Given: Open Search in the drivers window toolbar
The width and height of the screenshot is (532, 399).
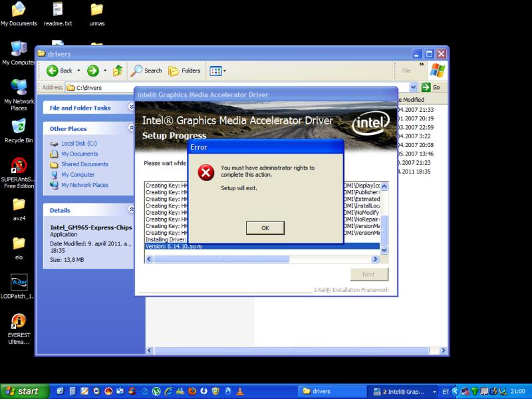Looking at the screenshot, I should pos(146,70).
